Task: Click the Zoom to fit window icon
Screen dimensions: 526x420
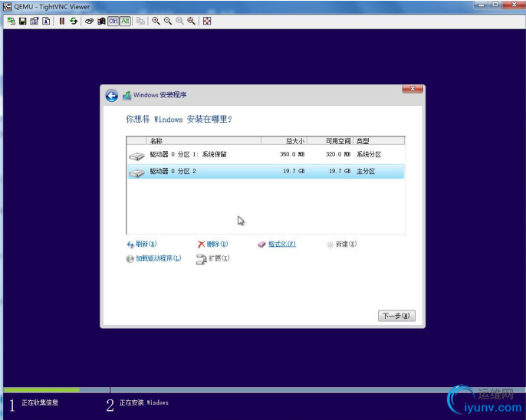Action: click(x=191, y=21)
